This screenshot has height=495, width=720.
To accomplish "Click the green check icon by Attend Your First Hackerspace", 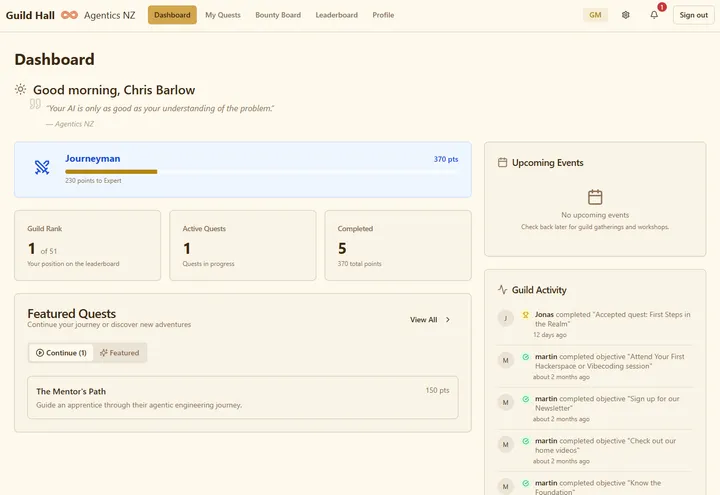I will tap(525, 357).
